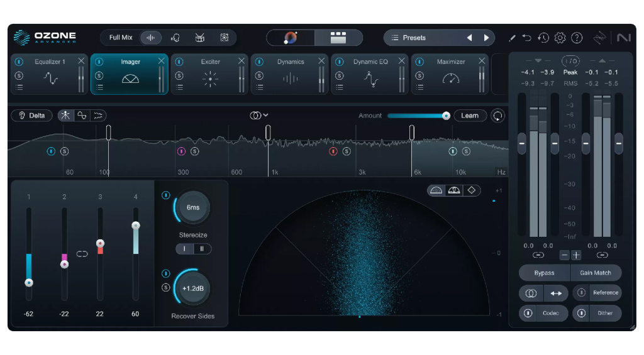
Task: Go to the previous preset arrow
Action: [x=469, y=38]
